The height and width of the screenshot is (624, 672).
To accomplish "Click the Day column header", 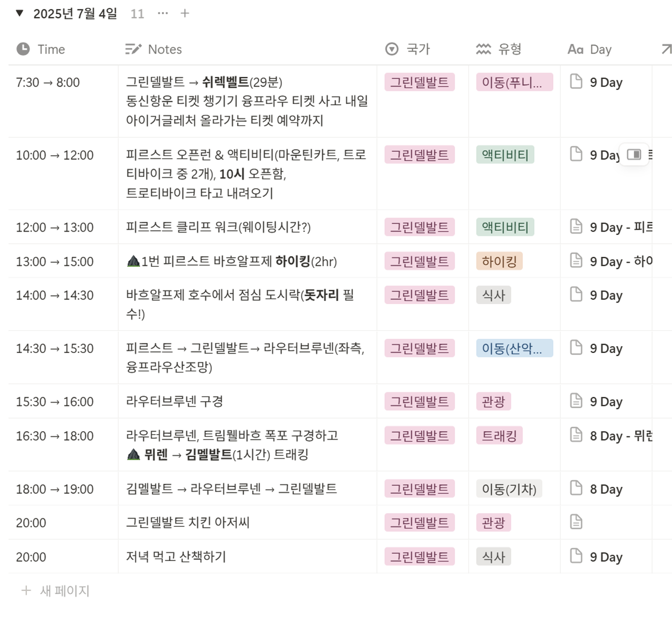I will click(600, 49).
